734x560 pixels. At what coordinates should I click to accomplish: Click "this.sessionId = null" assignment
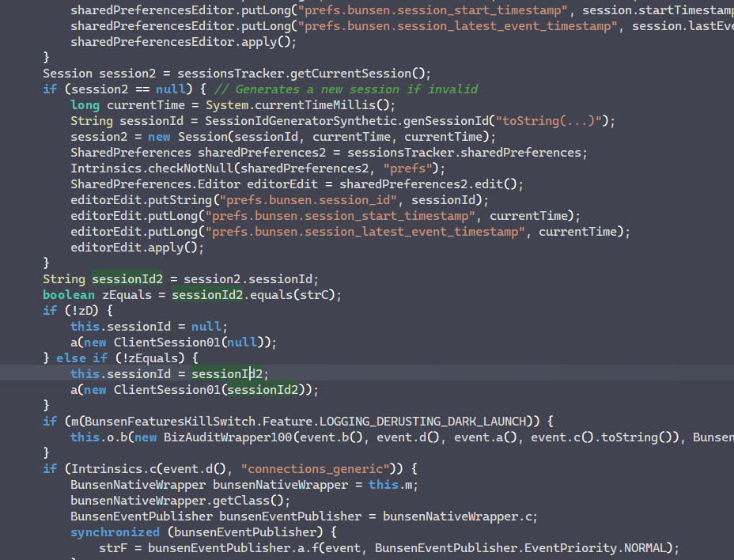tap(146, 327)
